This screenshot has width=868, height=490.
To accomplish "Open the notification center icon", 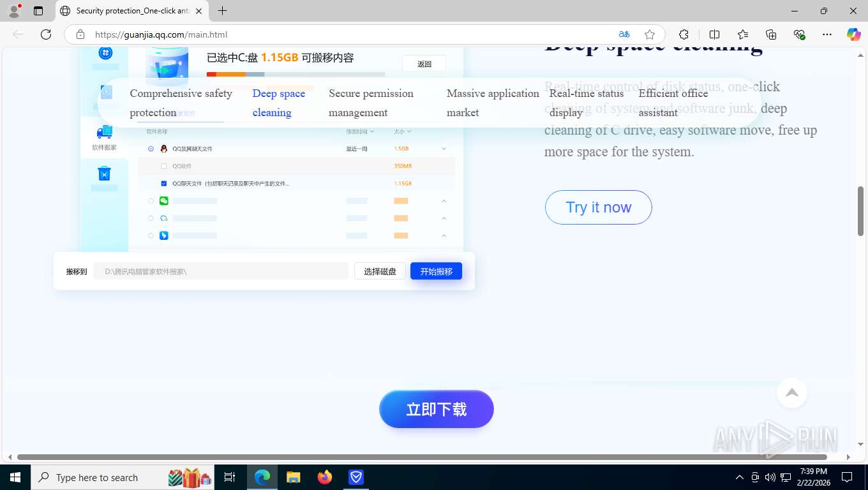I will 847,477.
